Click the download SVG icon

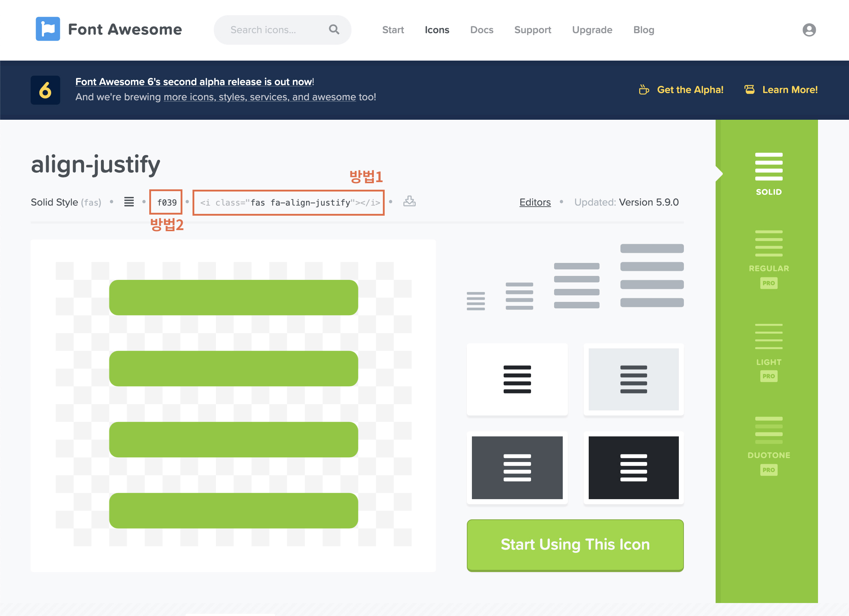click(x=409, y=202)
